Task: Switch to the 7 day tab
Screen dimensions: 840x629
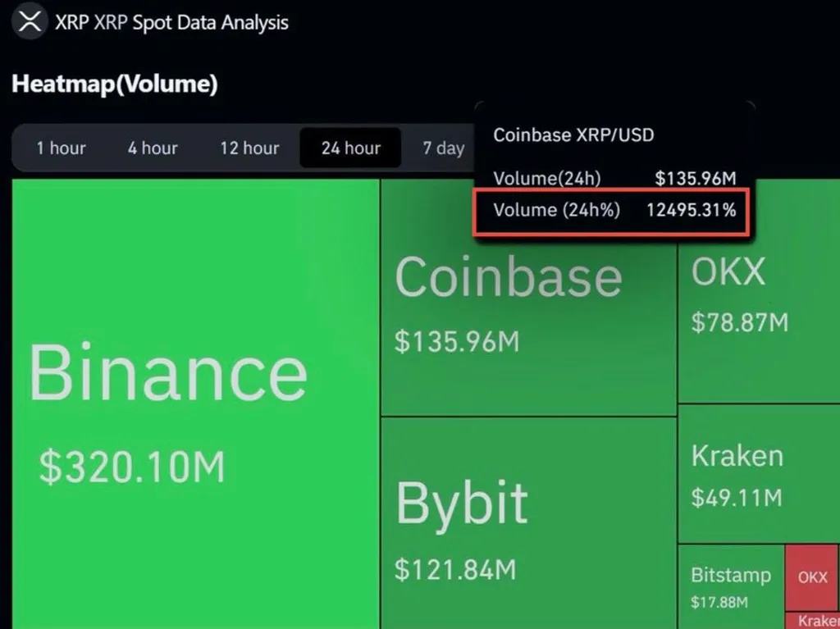Action: 443,148
